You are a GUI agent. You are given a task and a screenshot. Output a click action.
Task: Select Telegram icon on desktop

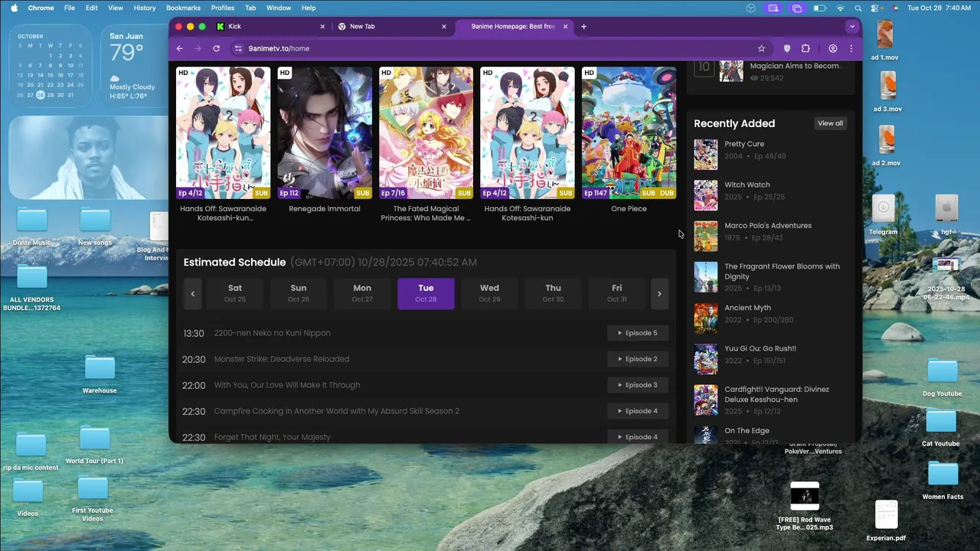click(x=883, y=215)
